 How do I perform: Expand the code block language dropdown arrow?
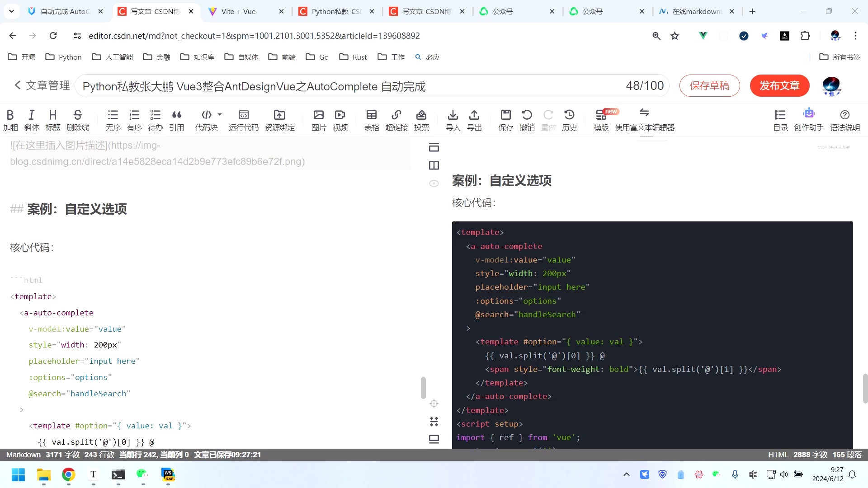[220, 114]
